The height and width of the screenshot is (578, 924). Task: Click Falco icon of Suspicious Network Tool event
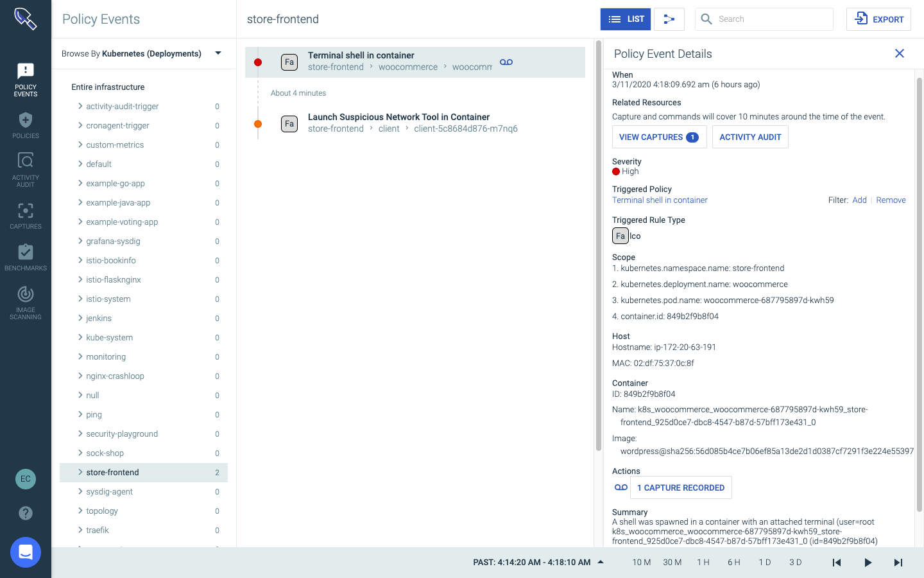[289, 124]
